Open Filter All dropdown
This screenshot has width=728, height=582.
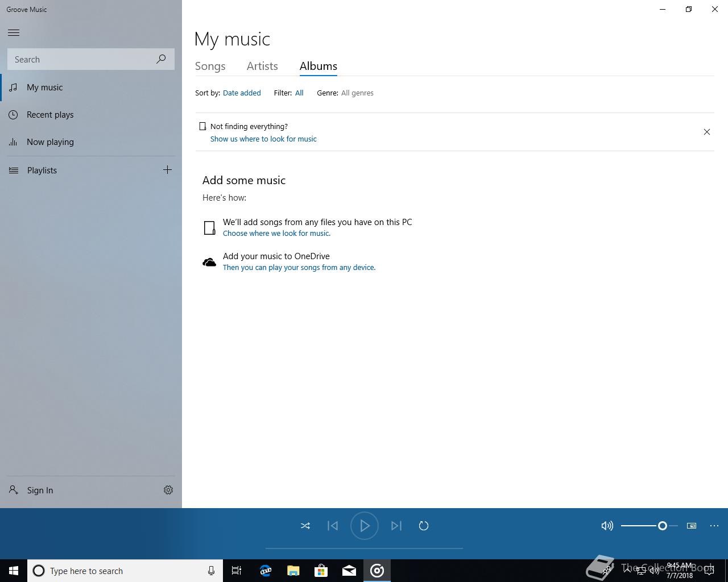pyautogui.click(x=299, y=93)
